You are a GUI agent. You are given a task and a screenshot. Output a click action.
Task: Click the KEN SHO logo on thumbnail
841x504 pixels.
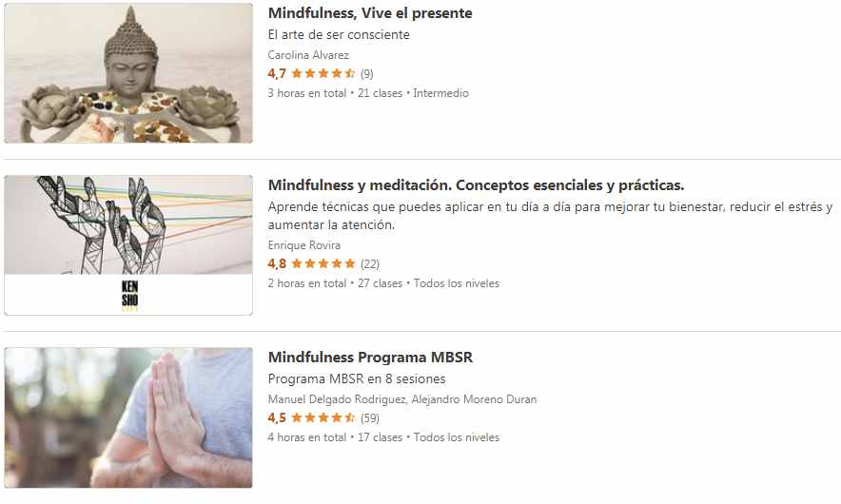pyautogui.click(x=129, y=295)
